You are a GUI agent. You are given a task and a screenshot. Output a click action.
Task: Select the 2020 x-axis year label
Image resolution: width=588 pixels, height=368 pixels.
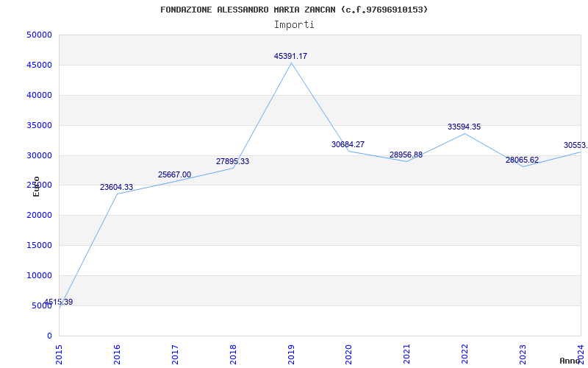348,354
